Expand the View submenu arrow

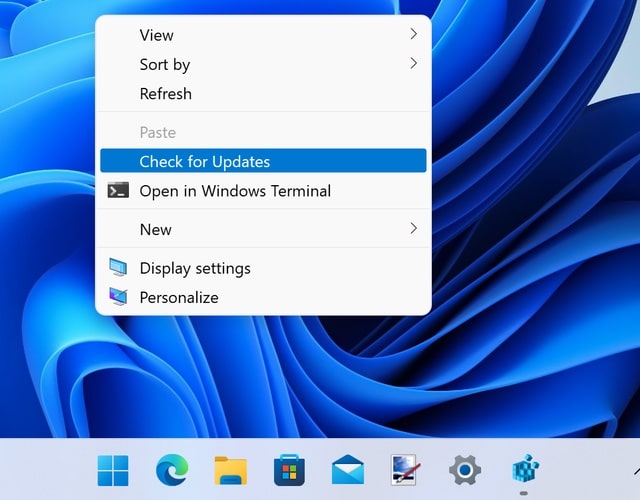[x=413, y=35]
